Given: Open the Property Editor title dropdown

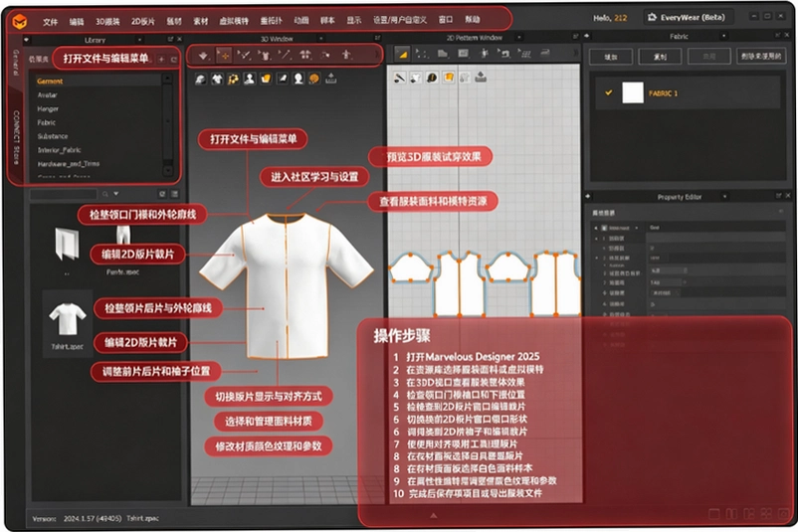Looking at the screenshot, I should [724, 196].
